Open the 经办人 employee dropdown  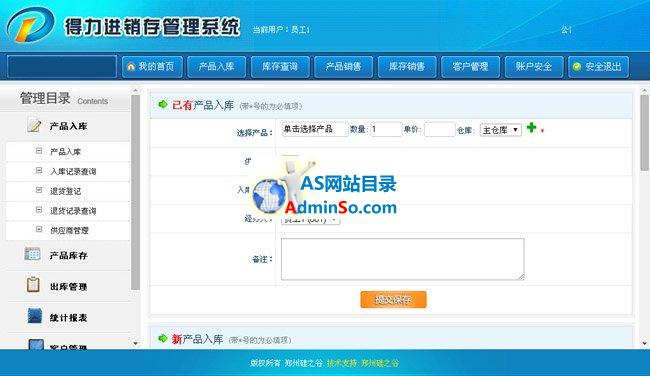pyautogui.click(x=310, y=220)
